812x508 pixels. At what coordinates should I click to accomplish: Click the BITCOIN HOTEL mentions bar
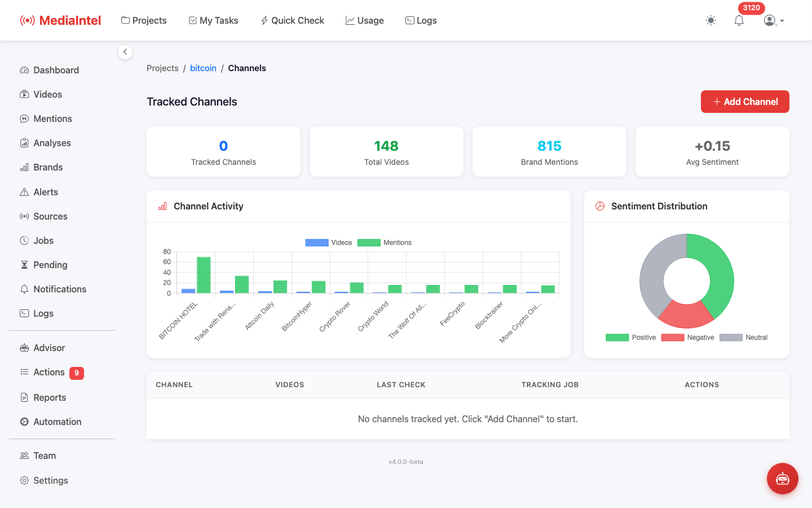pyautogui.click(x=204, y=275)
